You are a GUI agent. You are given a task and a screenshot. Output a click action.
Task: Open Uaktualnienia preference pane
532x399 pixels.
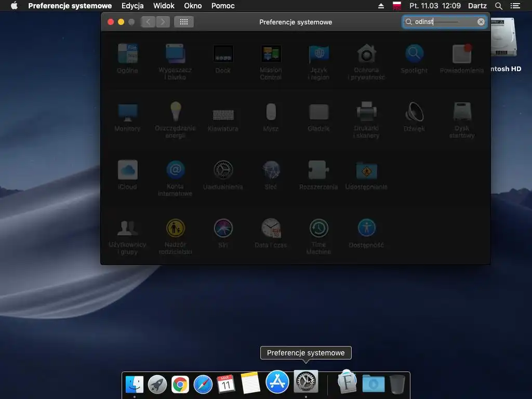pos(223,175)
